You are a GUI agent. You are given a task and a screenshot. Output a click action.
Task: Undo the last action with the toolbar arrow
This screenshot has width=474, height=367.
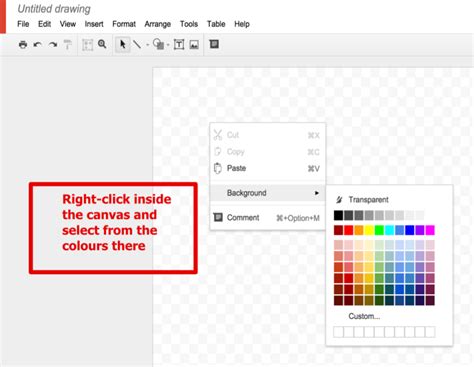(x=38, y=44)
